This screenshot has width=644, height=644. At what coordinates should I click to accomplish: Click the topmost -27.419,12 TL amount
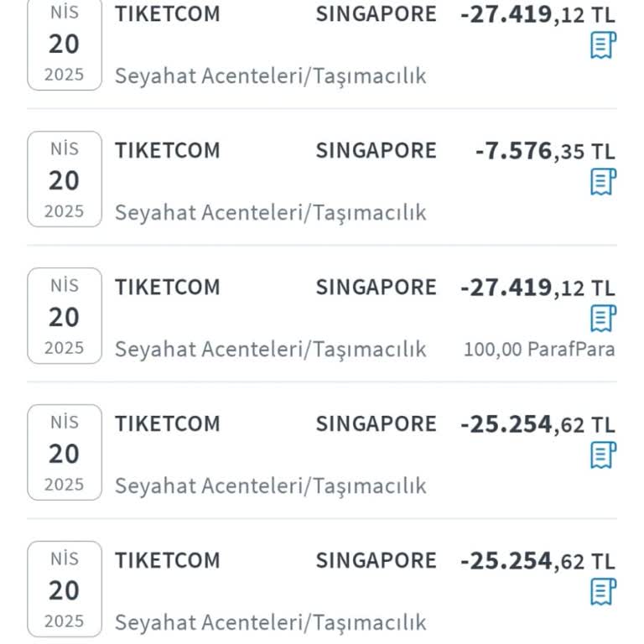click(x=538, y=14)
